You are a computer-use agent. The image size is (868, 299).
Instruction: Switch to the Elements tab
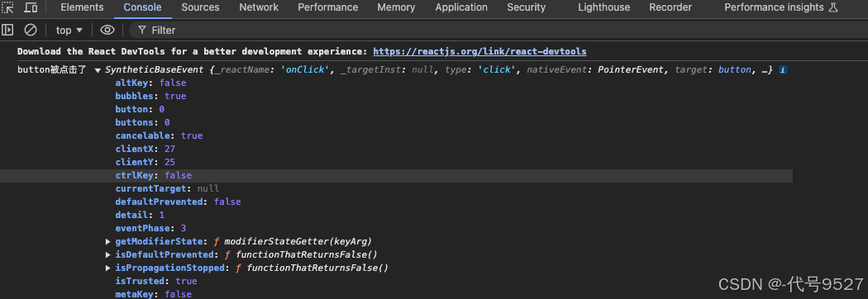[82, 7]
